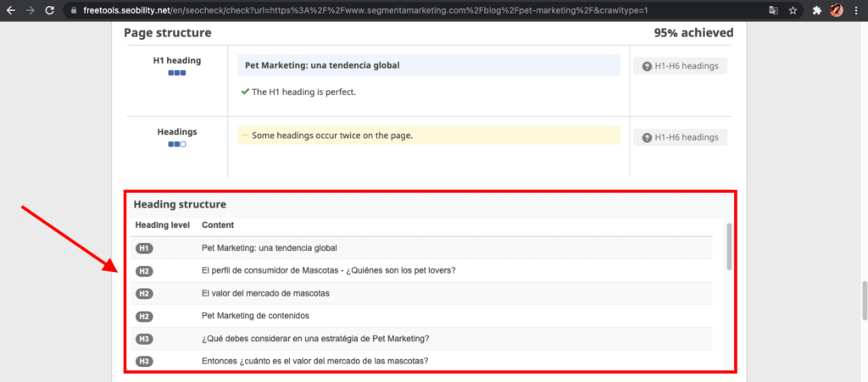Select the H1 heading value box
868x382 pixels.
click(428, 65)
